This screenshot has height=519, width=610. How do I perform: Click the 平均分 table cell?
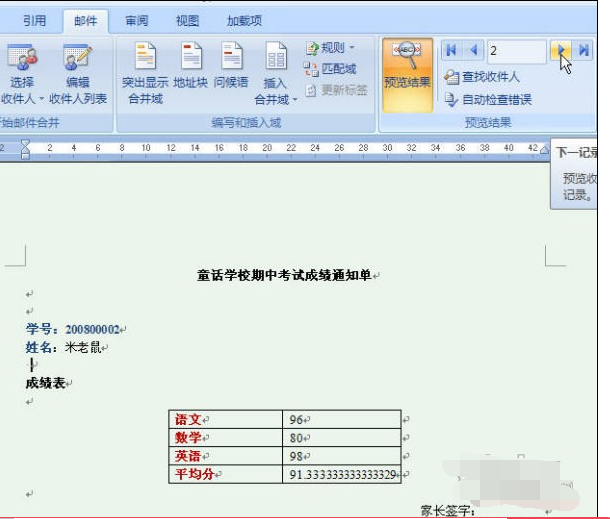(226, 474)
